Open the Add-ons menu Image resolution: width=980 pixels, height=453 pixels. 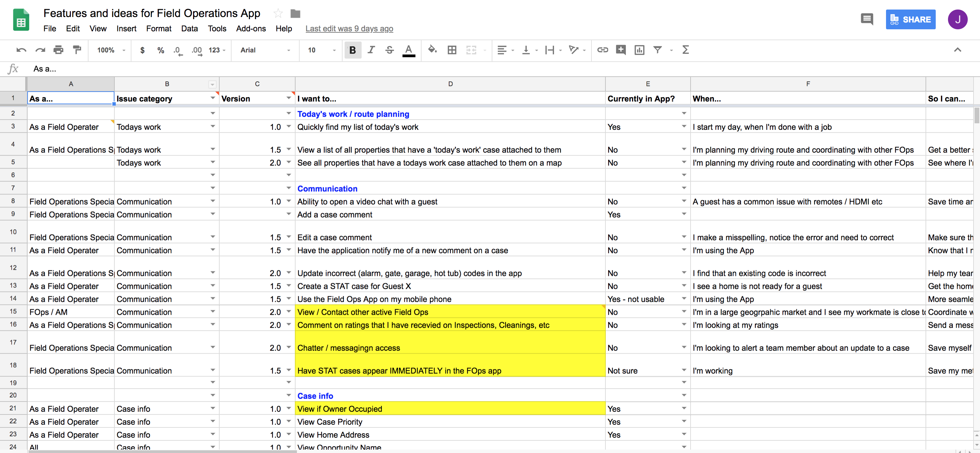tap(251, 29)
